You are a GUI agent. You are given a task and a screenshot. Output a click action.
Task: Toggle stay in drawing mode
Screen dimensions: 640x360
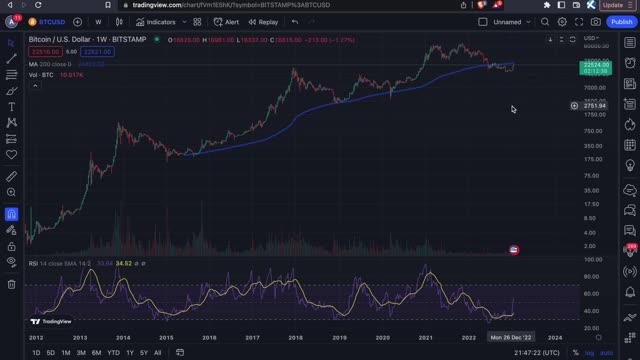[11, 230]
